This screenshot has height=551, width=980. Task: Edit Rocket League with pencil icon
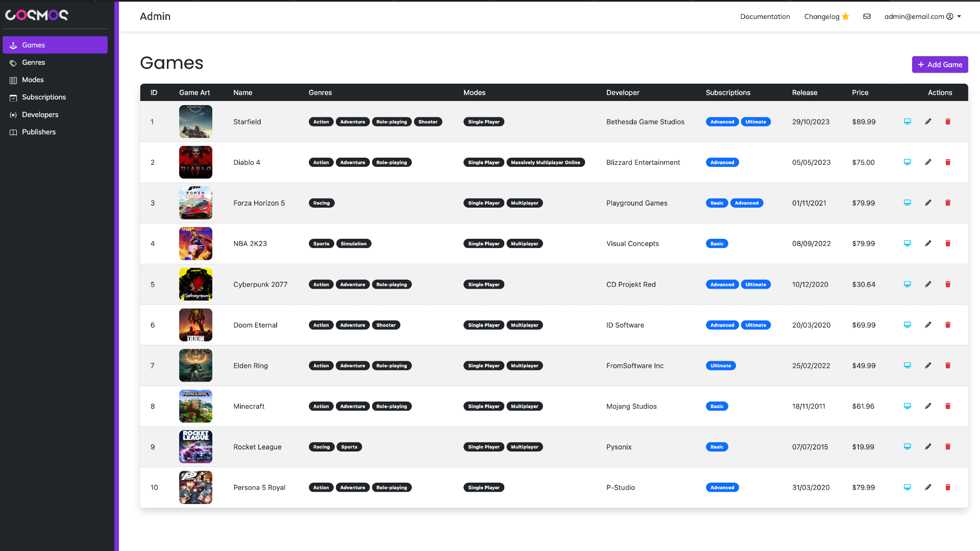(928, 446)
